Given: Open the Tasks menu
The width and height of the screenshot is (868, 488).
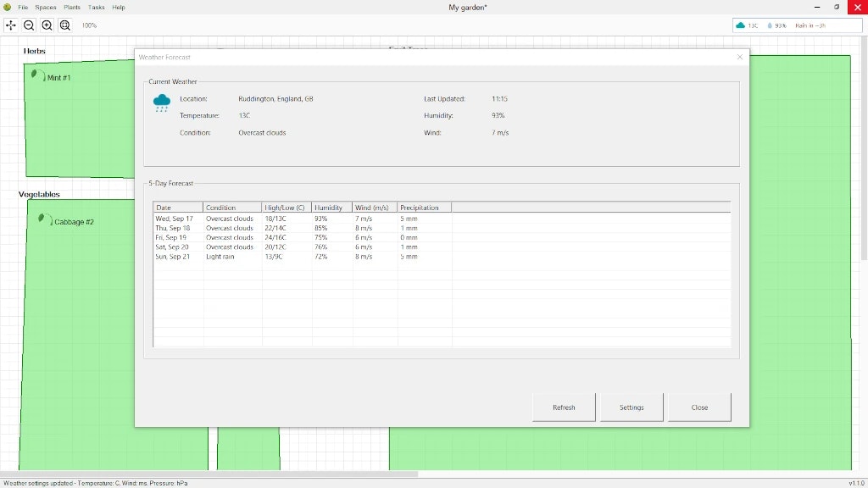Looking at the screenshot, I should pos(95,7).
